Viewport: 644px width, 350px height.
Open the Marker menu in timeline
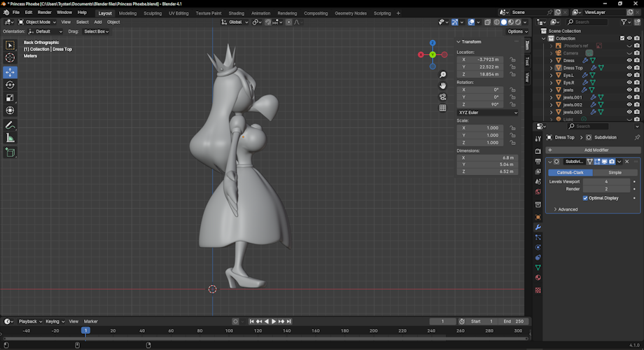tap(91, 321)
